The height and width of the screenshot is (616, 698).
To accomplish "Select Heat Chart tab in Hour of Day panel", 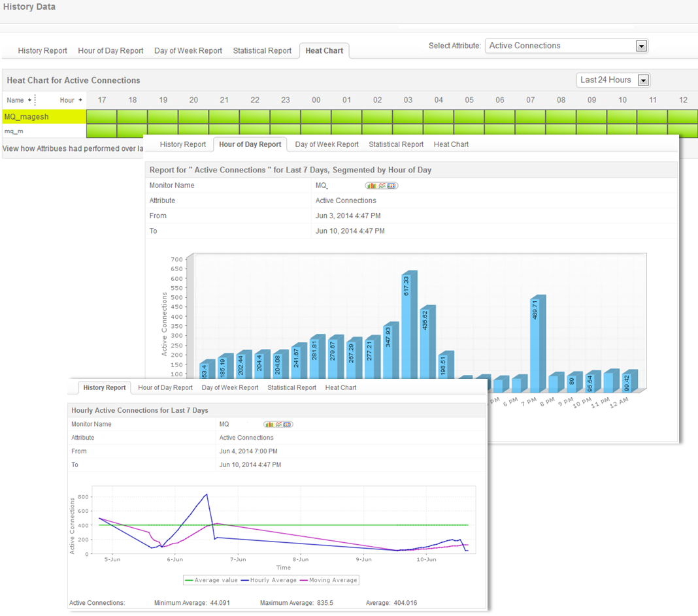I will pos(451,144).
